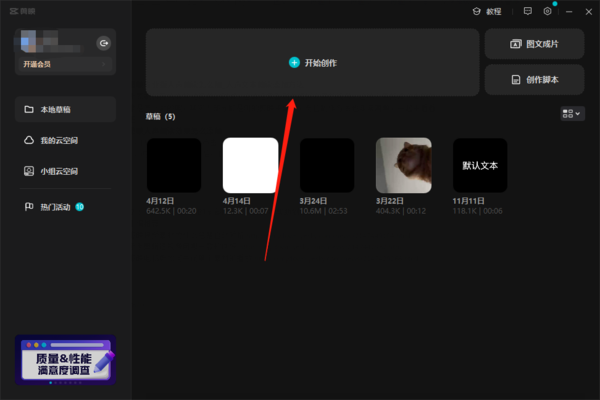600x400 pixels.
Task: Open 小组云空间 in the sidebar
Action: 65,171
